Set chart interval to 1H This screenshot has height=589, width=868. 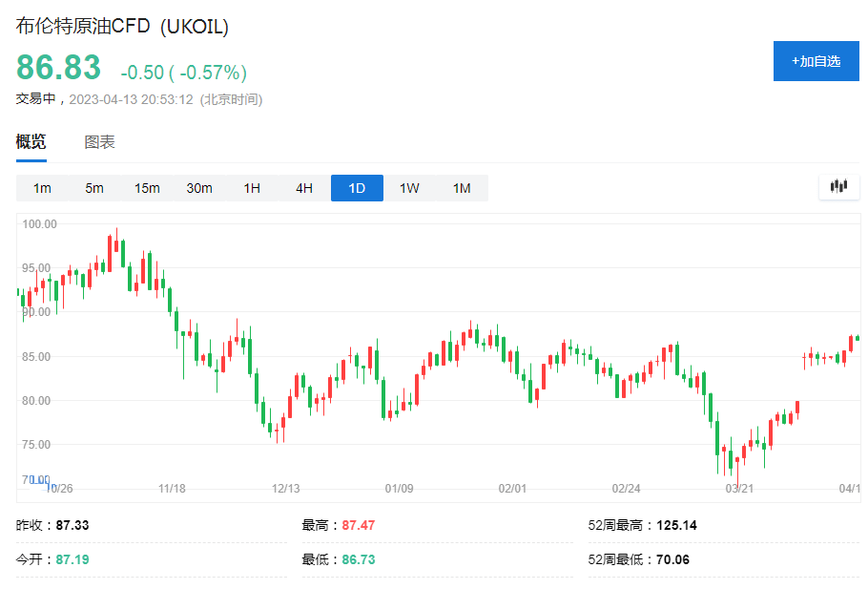252,188
